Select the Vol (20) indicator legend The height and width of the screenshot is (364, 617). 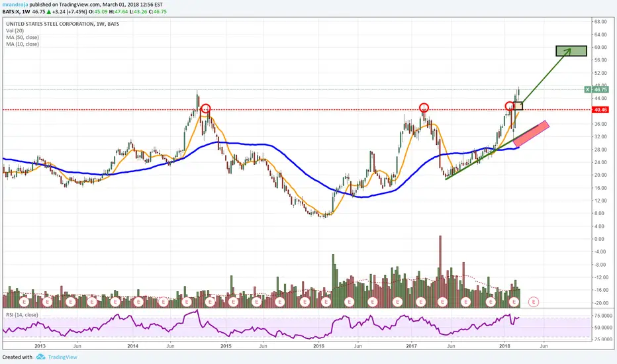click(15, 30)
